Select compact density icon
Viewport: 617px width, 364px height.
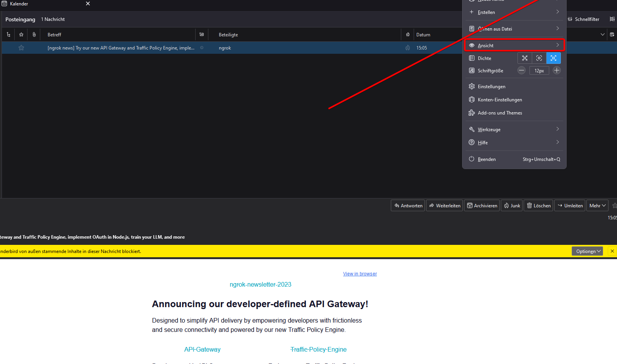pyautogui.click(x=525, y=58)
